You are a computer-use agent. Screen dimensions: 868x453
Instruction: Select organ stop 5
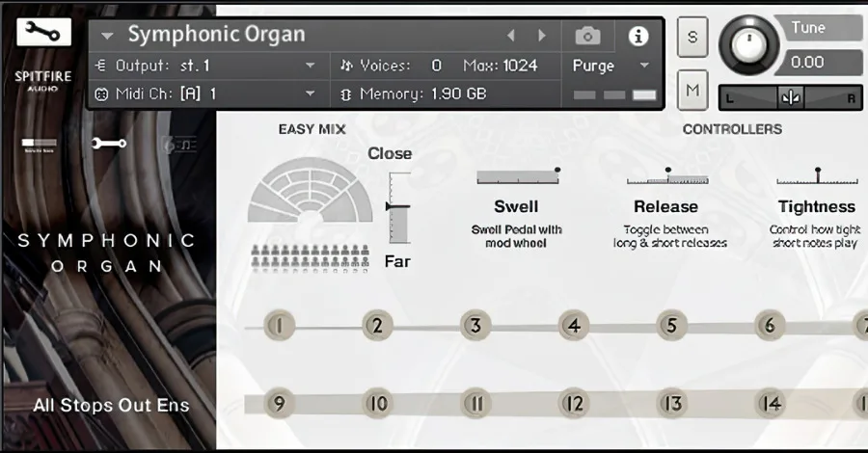(672, 326)
